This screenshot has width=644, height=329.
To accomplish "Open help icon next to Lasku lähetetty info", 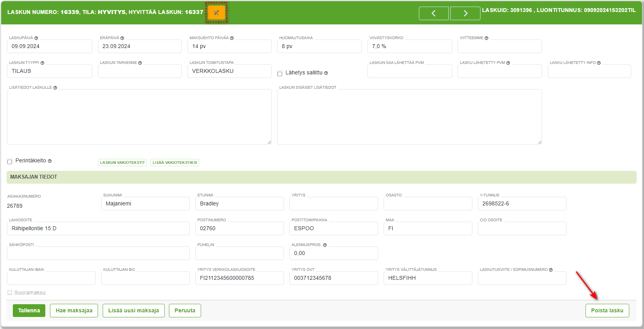I will [599, 63].
